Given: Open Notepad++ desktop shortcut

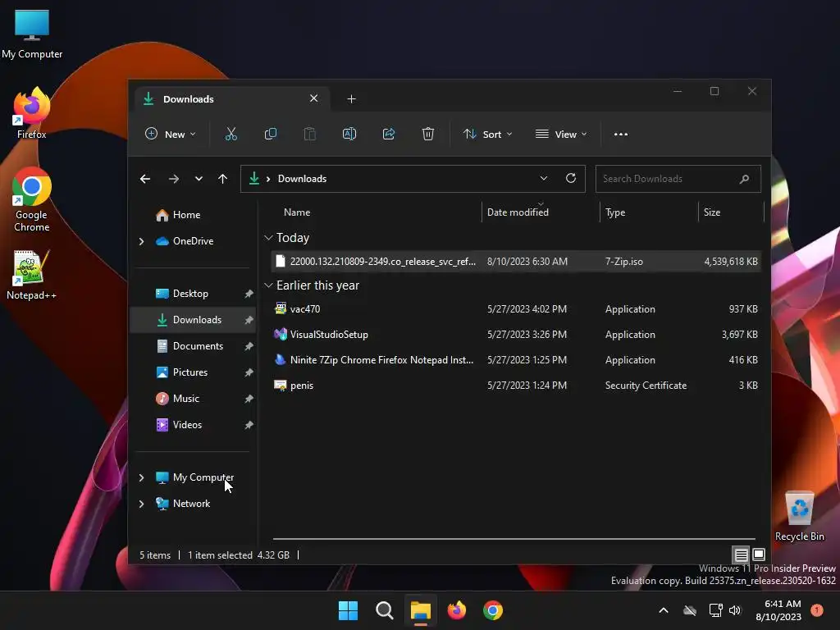Looking at the screenshot, I should coord(32,275).
